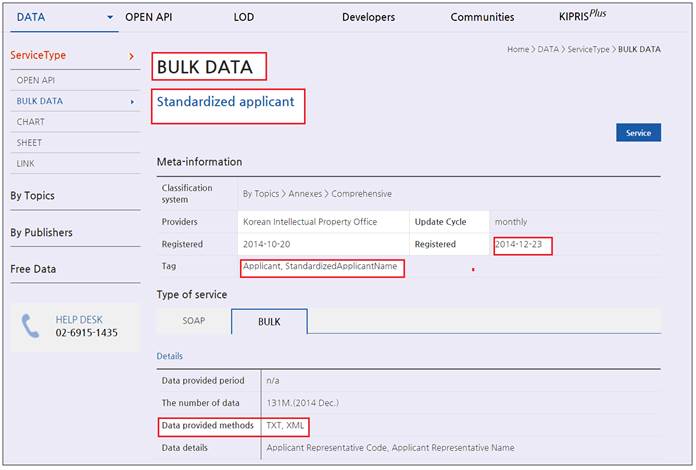Open the Free Data section
This screenshot has height=470, width=696.
tap(33, 269)
